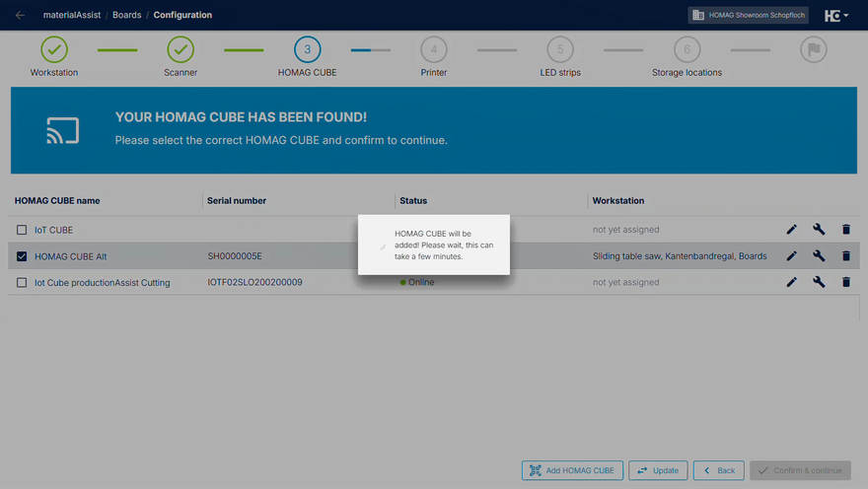
Task: Select serial number SH0000005E
Action: click(x=235, y=256)
